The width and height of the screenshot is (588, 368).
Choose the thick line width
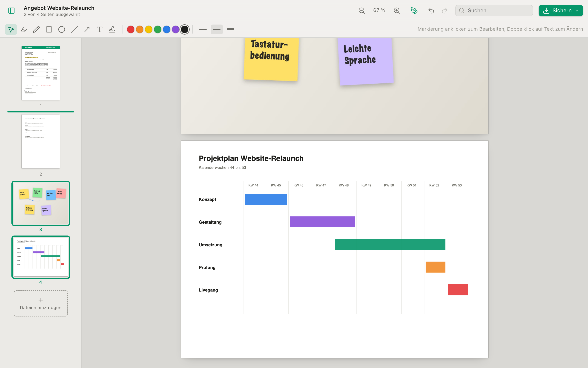click(x=231, y=29)
